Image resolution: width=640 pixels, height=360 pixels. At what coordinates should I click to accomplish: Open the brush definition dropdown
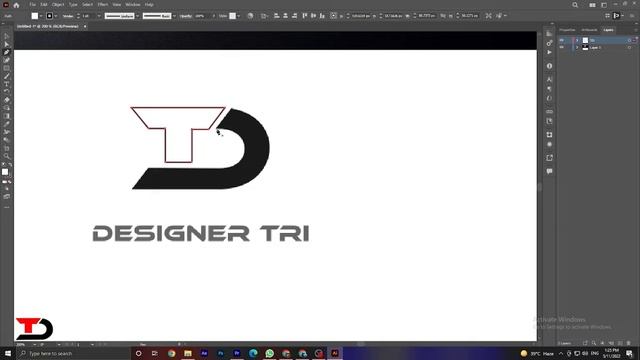click(174, 16)
